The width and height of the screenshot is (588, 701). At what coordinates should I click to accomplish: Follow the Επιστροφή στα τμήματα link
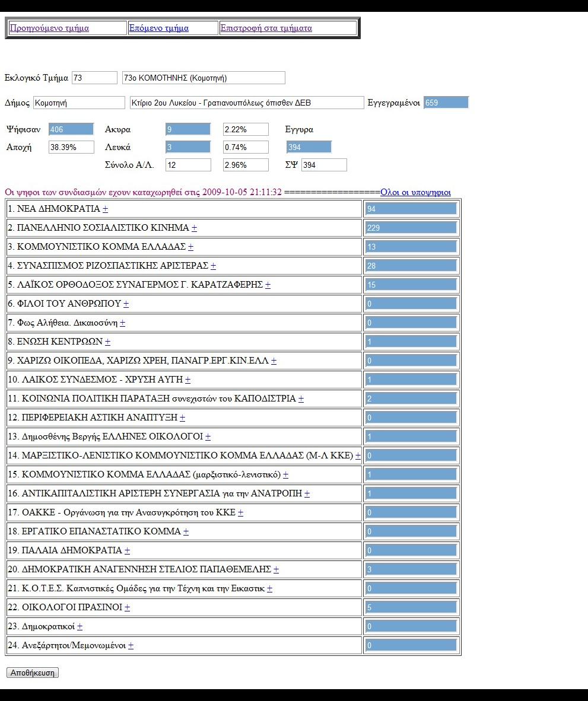pyautogui.click(x=266, y=28)
